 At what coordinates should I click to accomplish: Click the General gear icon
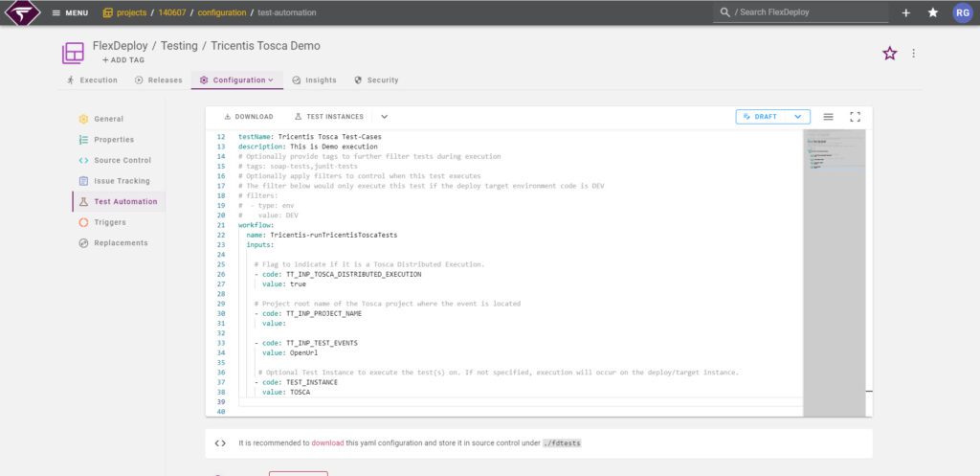83,119
